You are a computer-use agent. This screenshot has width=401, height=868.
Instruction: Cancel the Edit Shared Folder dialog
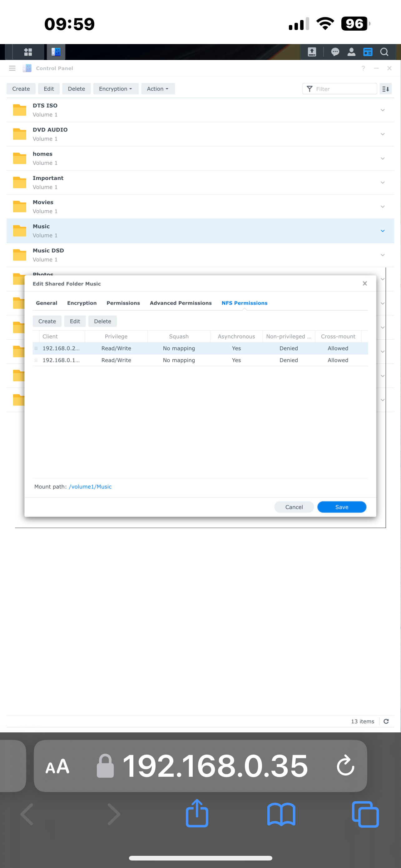(294, 507)
